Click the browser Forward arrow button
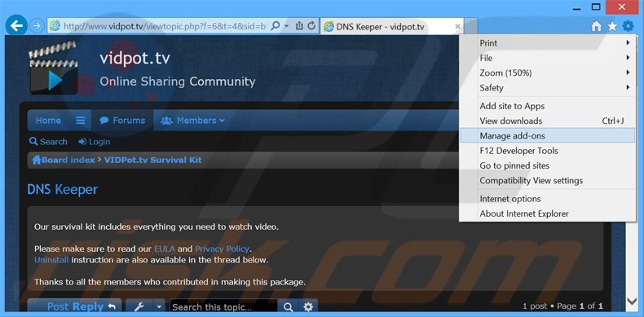The height and width of the screenshot is (317, 644). click(37, 26)
